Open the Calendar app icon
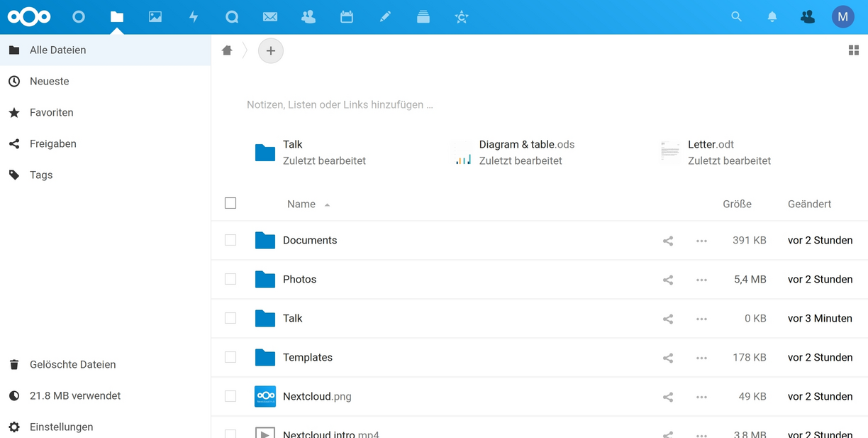The height and width of the screenshot is (438, 868). pos(347,17)
